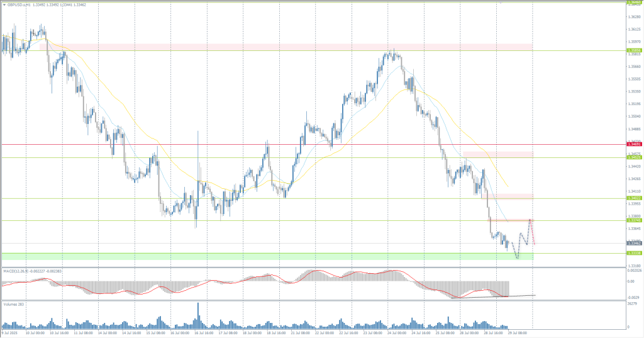The width and height of the screenshot is (644, 338).
Task: Select the grey chart shift marker at top
Action: [x=500, y=2]
